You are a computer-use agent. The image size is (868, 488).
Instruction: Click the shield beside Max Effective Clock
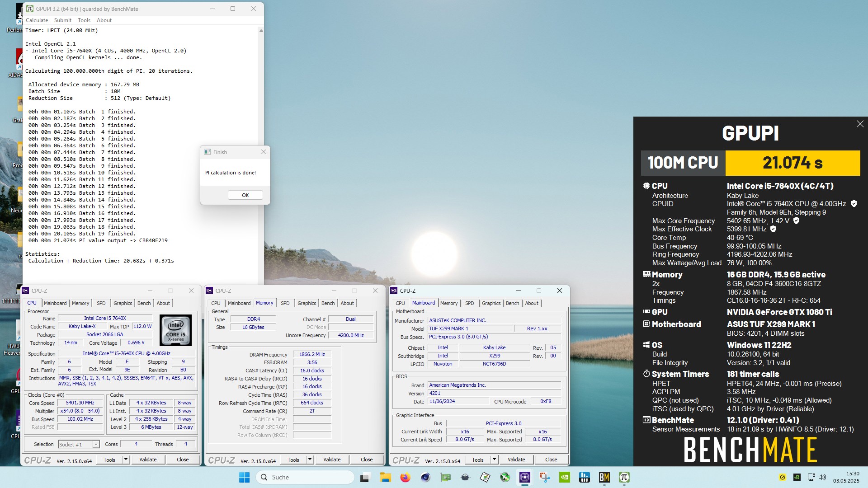[x=773, y=229]
